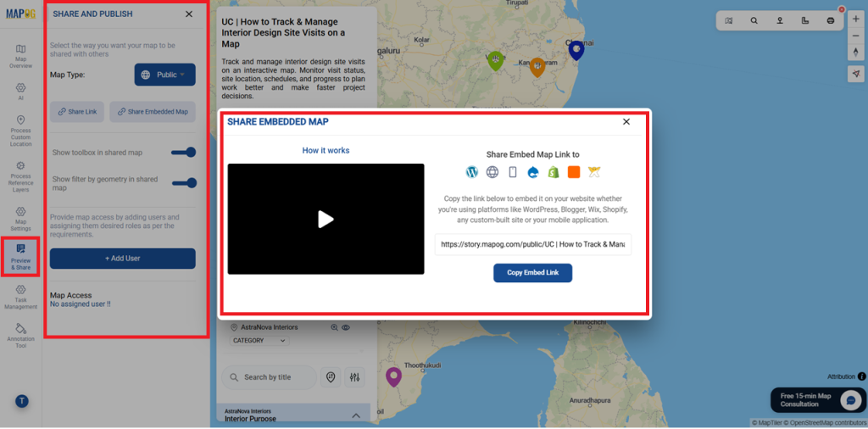Click the Shopify bag icon

pos(553,172)
